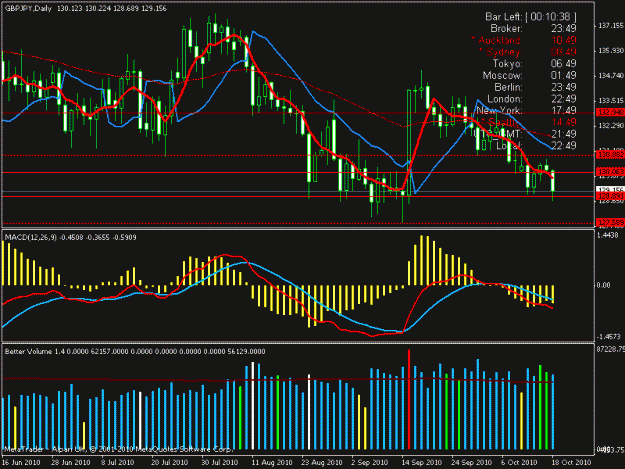This screenshot has height=469, width=625.
Task: Select the 6 Oct 2010 date label
Action: point(519,463)
